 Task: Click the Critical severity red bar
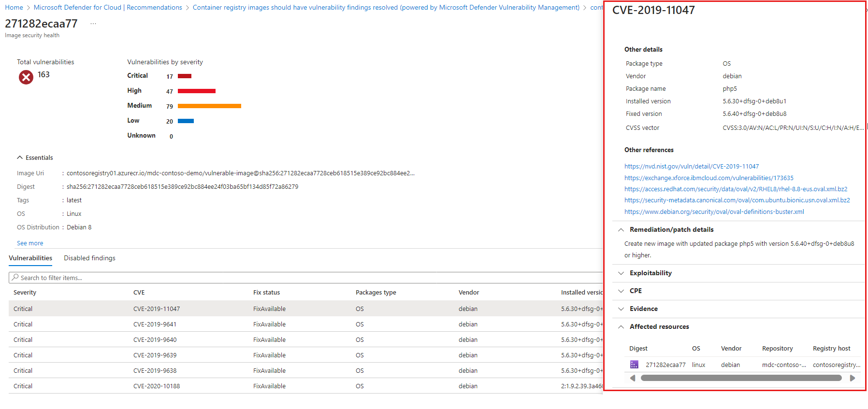[185, 76]
